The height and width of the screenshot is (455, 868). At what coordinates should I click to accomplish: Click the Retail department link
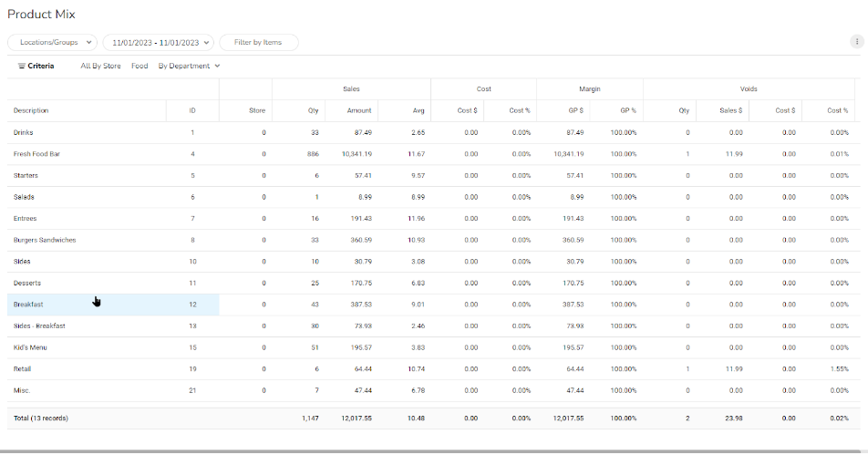(x=23, y=369)
